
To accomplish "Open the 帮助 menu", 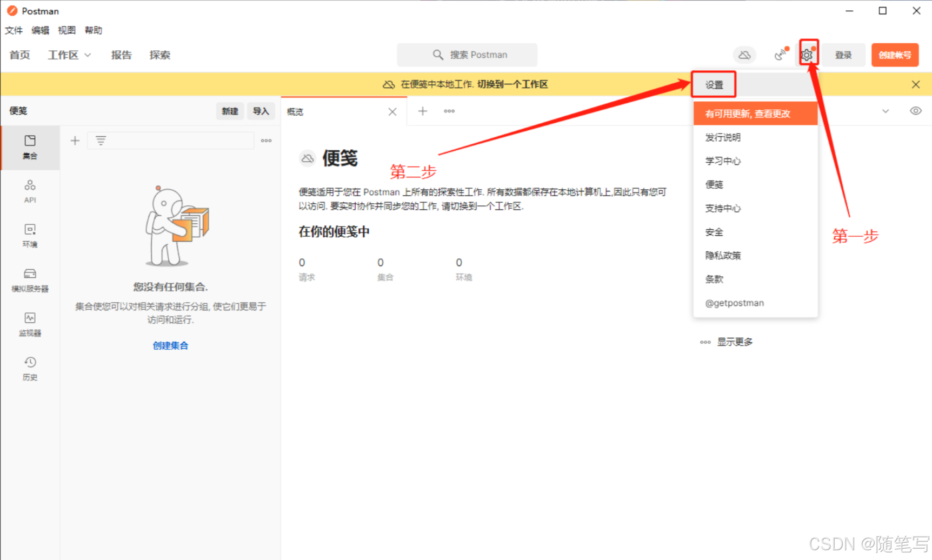I will point(93,30).
